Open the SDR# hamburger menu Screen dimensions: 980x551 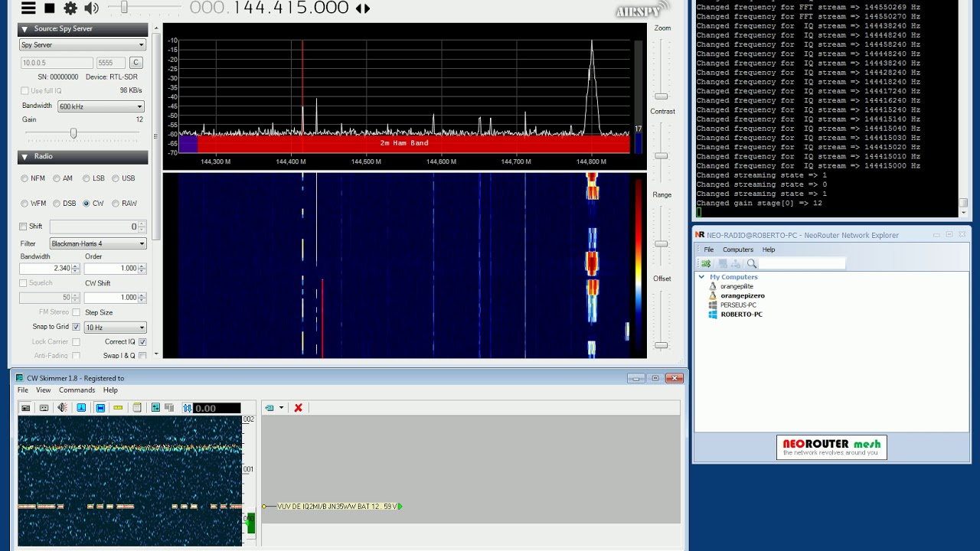[x=28, y=8]
